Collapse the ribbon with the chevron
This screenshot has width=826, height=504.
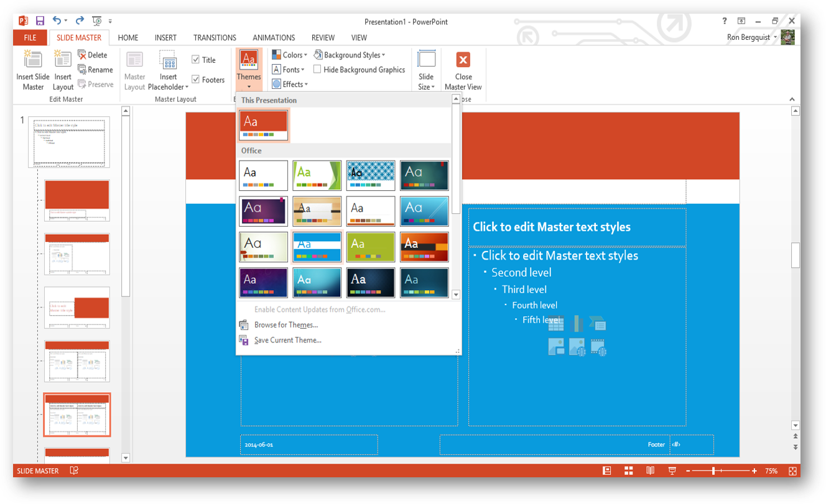792,99
